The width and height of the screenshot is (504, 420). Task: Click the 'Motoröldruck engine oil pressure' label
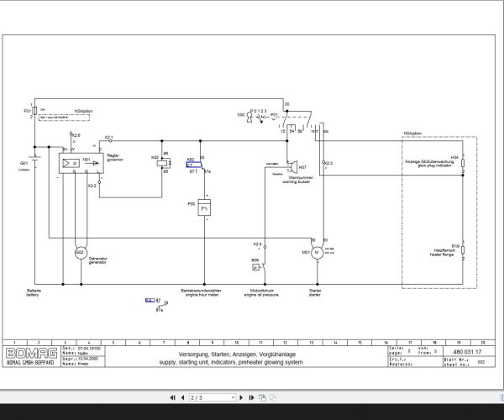(x=261, y=292)
